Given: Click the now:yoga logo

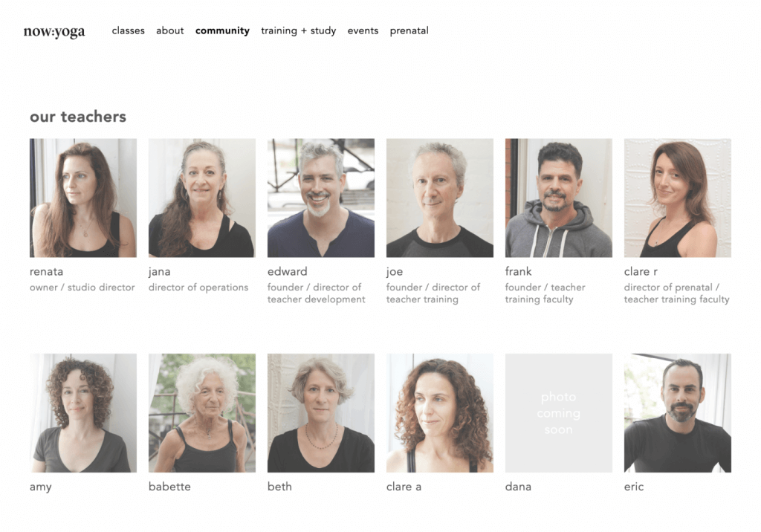Looking at the screenshot, I should pyautogui.click(x=54, y=31).
